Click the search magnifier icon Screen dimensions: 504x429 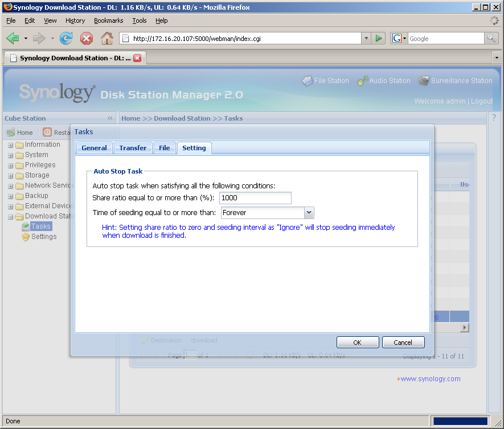(x=491, y=39)
